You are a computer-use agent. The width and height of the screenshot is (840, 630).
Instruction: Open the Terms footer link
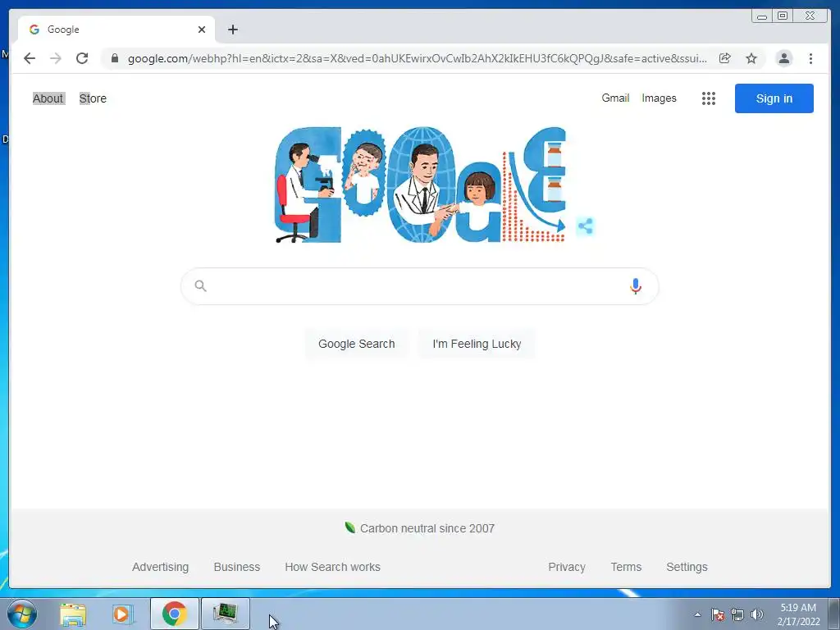(626, 567)
